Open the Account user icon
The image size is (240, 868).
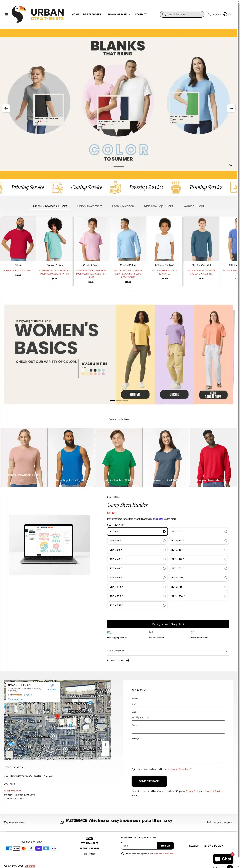pyautogui.click(x=209, y=15)
